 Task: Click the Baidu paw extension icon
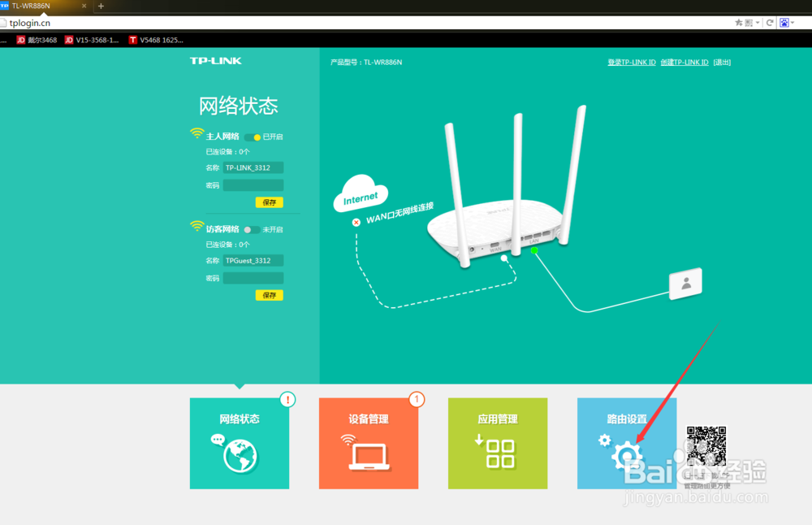click(784, 22)
